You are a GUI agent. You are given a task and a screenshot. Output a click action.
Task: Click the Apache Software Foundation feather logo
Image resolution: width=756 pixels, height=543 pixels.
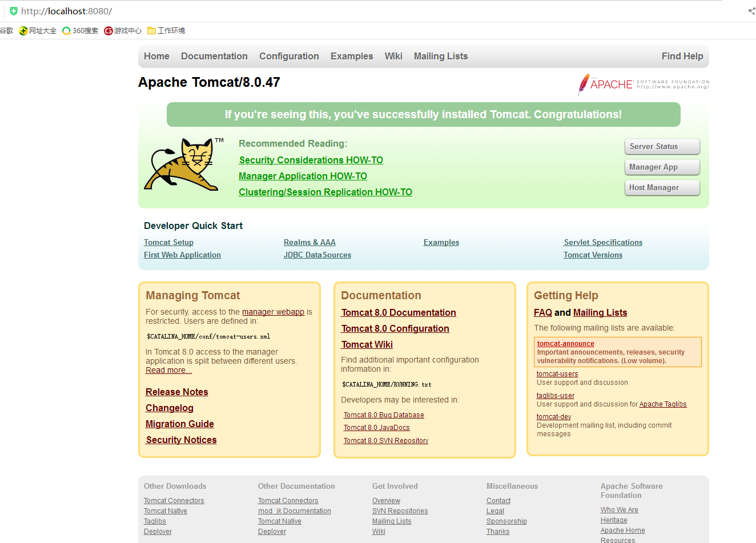click(x=644, y=85)
